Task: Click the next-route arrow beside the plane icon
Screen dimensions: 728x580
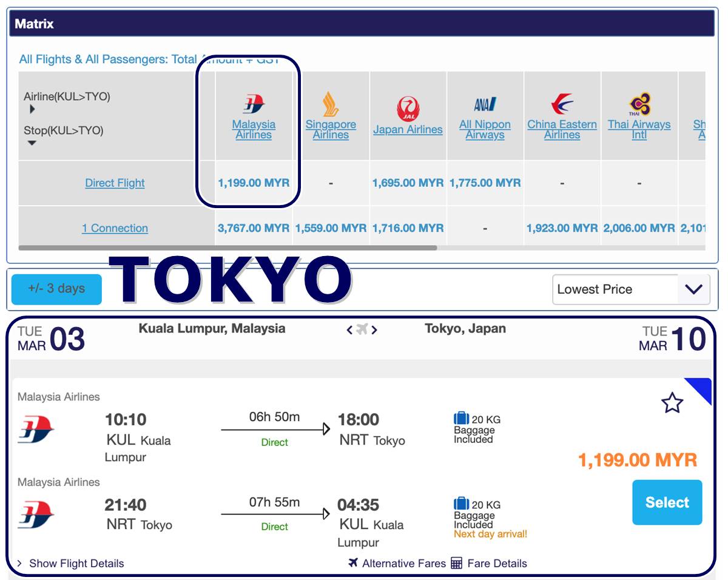Action: [374, 330]
